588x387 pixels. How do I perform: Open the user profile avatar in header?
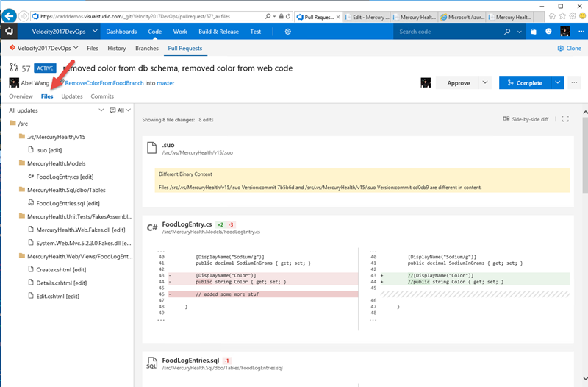[565, 32]
